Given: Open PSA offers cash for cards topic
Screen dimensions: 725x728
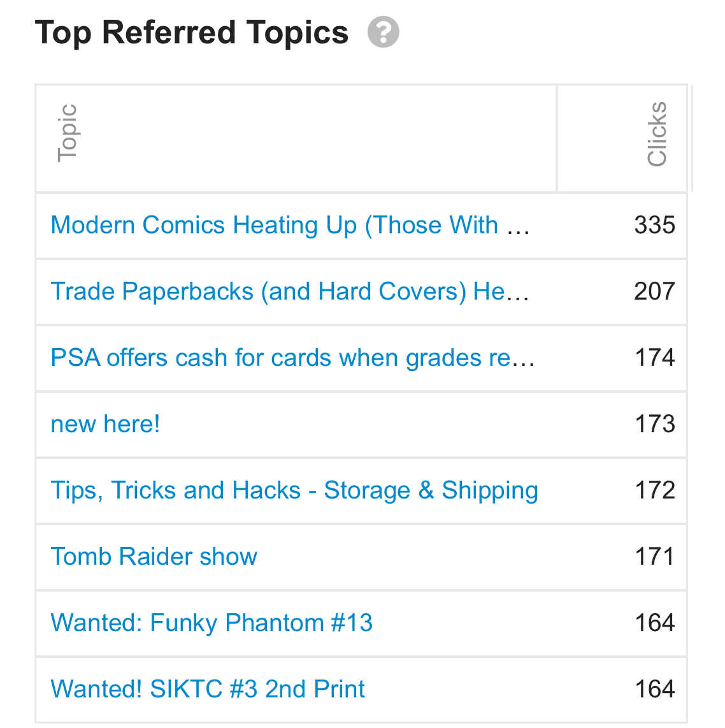Looking at the screenshot, I should pos(292,358).
